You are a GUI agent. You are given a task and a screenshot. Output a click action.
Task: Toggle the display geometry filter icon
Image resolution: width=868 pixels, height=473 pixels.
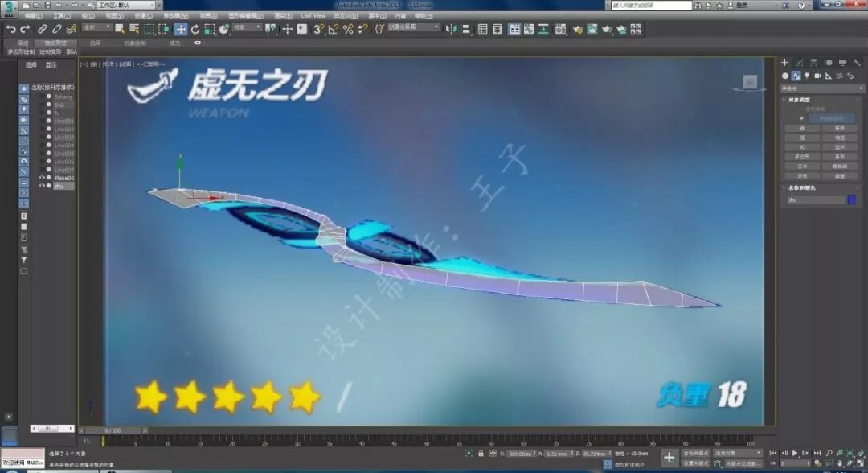pos(24,88)
